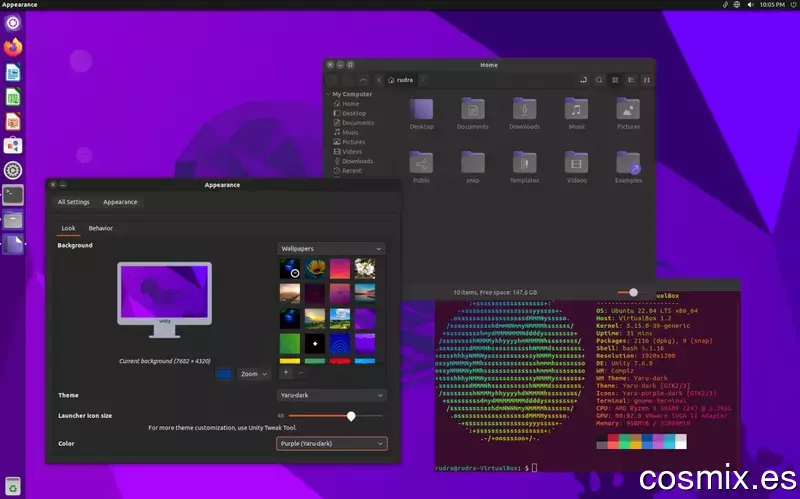This screenshot has height=499, width=800.
Task: Click the Appearance breadcrumb button
Action: pyautogui.click(x=120, y=202)
